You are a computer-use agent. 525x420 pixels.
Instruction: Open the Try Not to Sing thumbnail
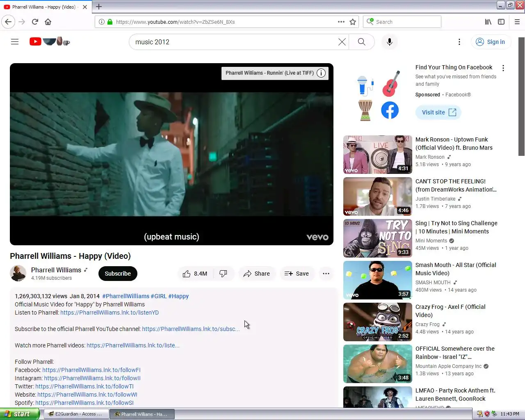[377, 238]
